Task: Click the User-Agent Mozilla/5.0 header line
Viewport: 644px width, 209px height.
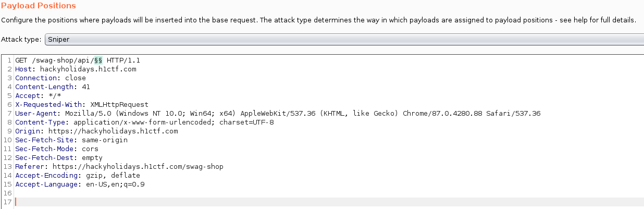Action: pos(278,113)
